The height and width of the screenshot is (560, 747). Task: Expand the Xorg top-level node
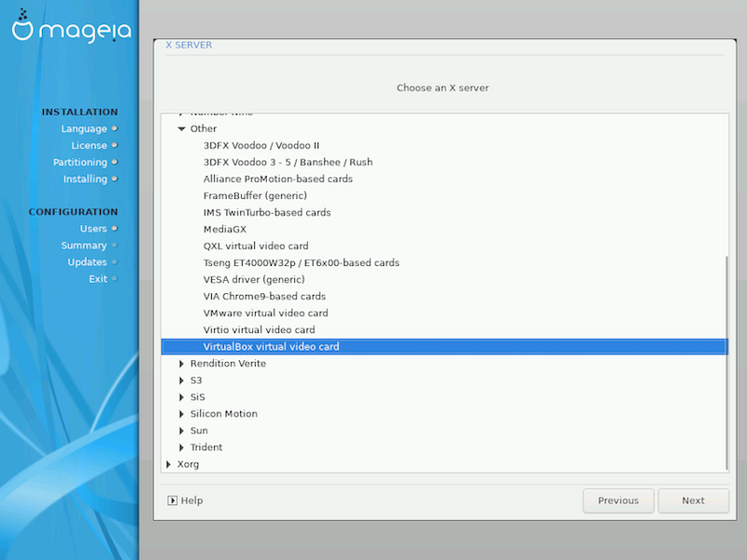[168, 464]
